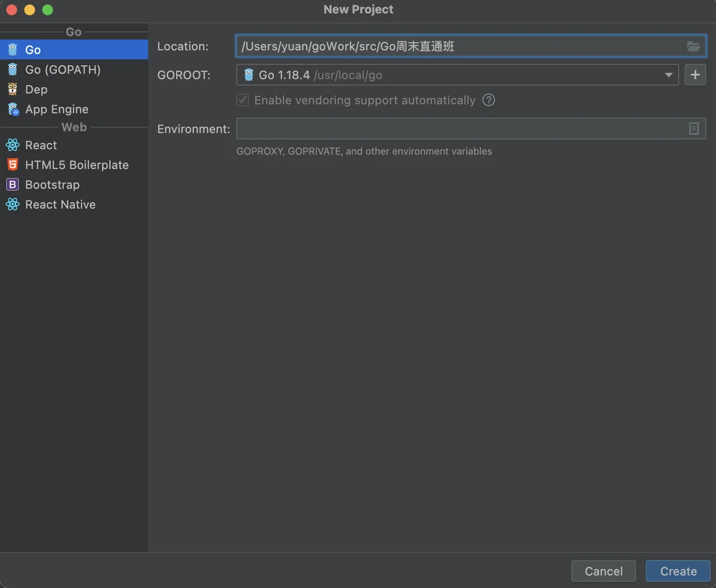This screenshot has height=588, width=716.
Task: Click the React Native atom icon
Action: click(13, 204)
